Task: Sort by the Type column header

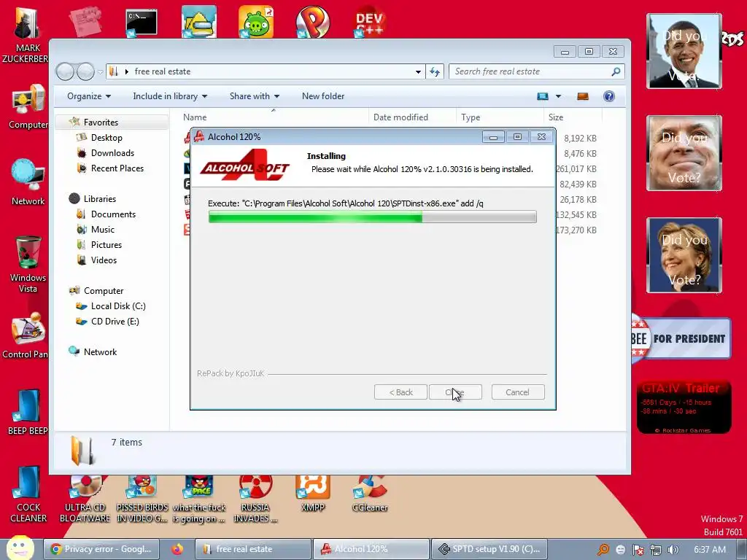Action: (x=500, y=117)
